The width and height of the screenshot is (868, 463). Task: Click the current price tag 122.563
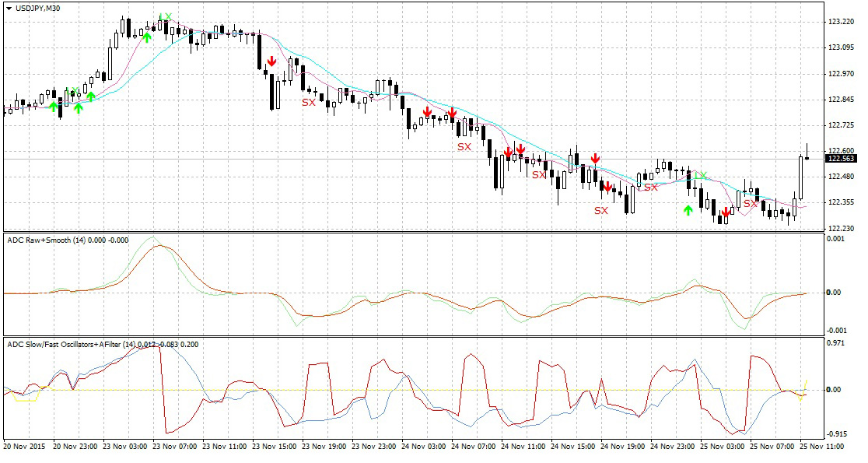coord(842,159)
